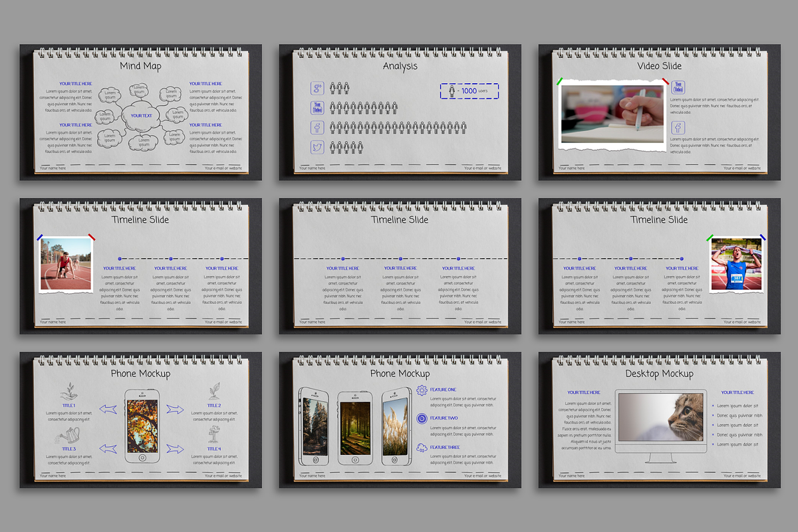Click the first timeline dot on the slide with the runner photo
This screenshot has height=532, width=798.
pyautogui.click(x=120, y=258)
